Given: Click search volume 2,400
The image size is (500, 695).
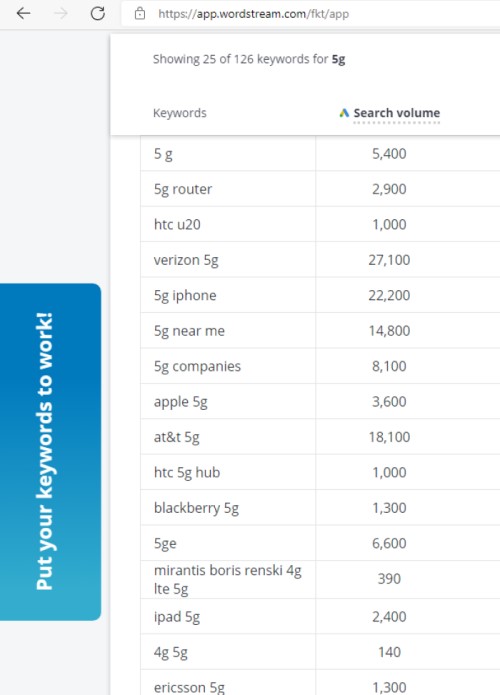Looking at the screenshot, I should [x=389, y=617].
